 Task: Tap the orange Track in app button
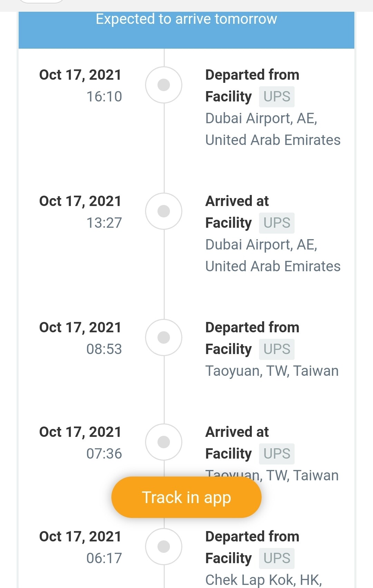point(186,497)
